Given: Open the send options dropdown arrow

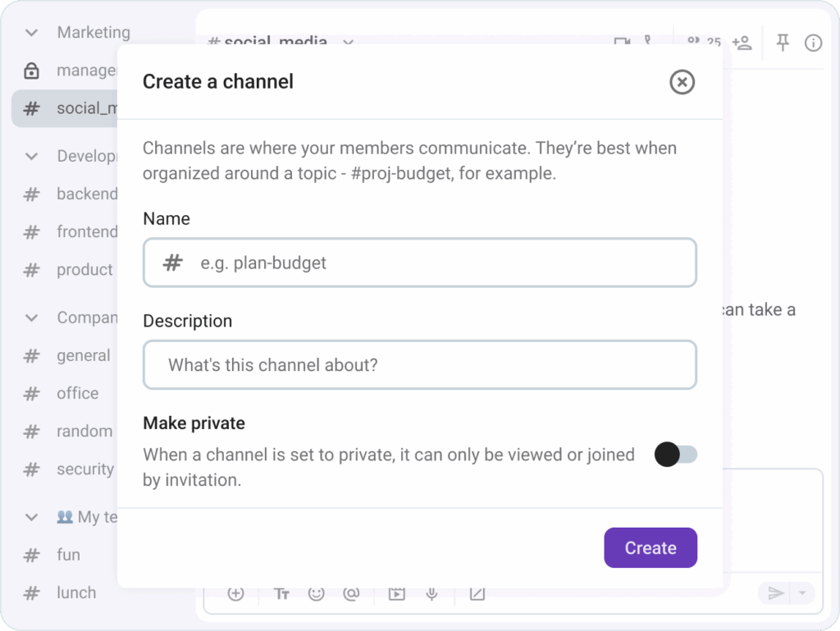Looking at the screenshot, I should coord(802,593).
